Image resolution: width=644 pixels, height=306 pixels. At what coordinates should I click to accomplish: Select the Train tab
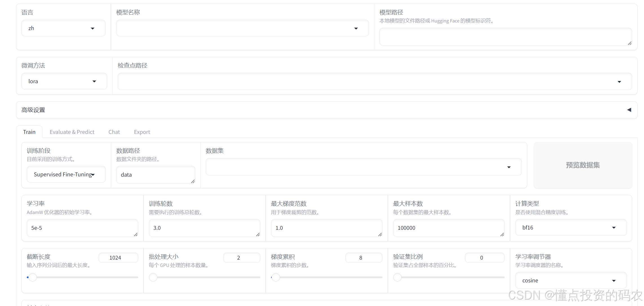click(29, 132)
